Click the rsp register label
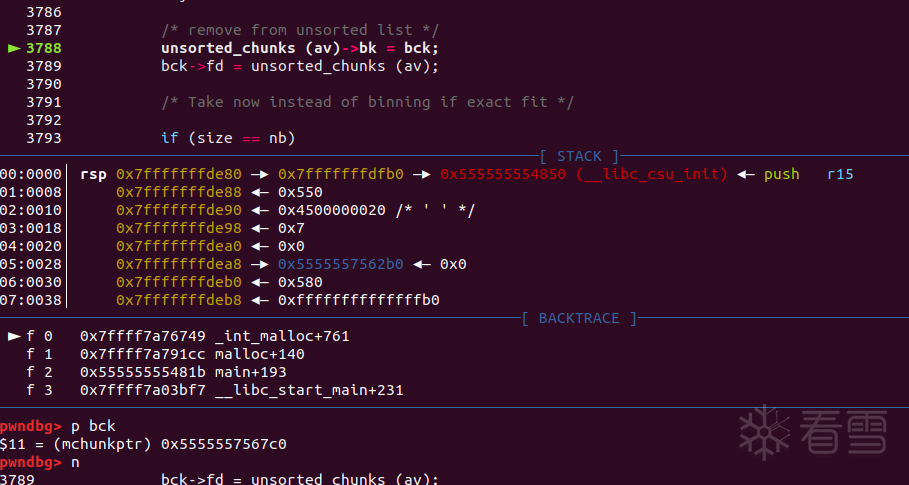The image size is (909, 485). pyautogui.click(x=93, y=174)
